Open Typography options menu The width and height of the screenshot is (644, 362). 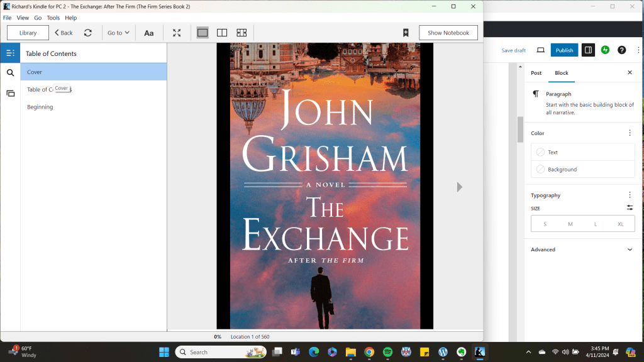pos(630,195)
